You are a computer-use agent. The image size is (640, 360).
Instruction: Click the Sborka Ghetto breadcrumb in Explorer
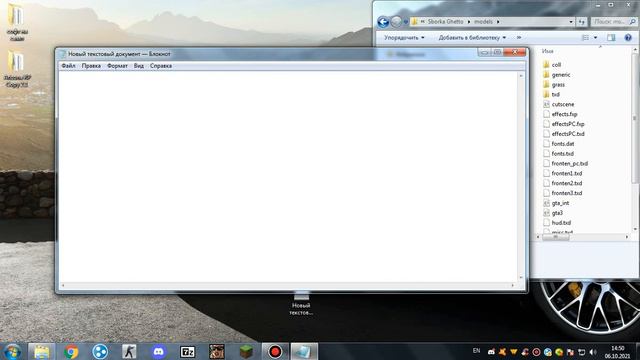pyautogui.click(x=445, y=22)
